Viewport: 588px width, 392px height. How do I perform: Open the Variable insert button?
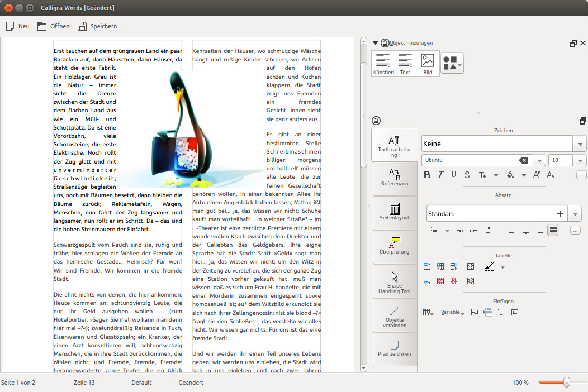pos(453,313)
